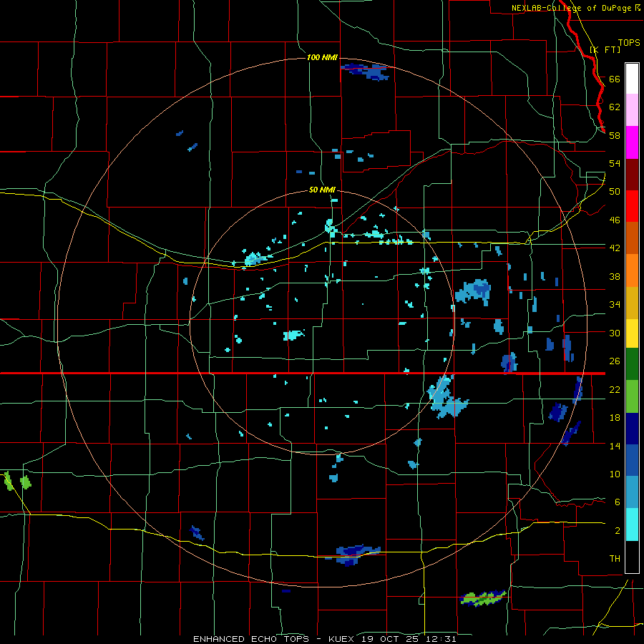Viewport: 644px width, 644px height.
Task: Click the 50 NMI range ring label
Action: tap(322, 190)
